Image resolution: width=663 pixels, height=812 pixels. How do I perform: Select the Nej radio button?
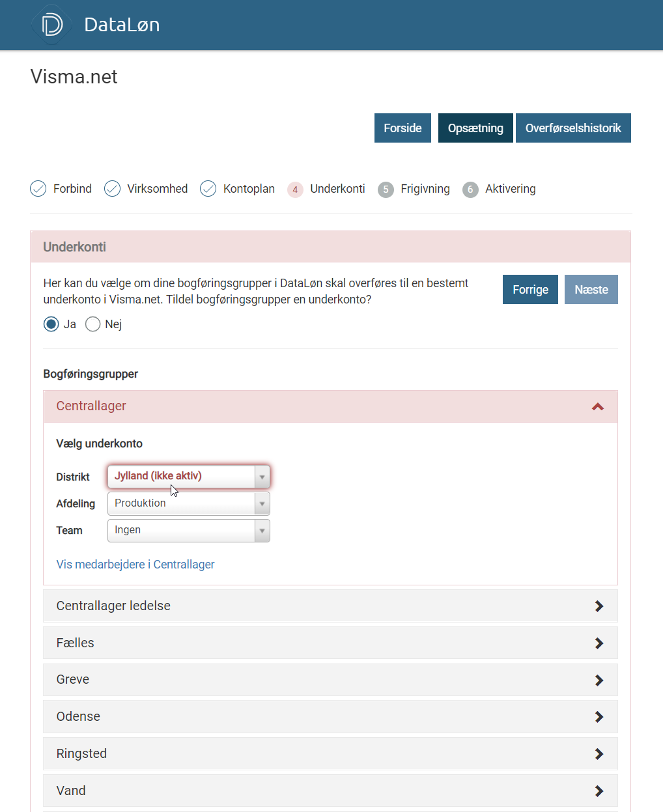coord(93,324)
